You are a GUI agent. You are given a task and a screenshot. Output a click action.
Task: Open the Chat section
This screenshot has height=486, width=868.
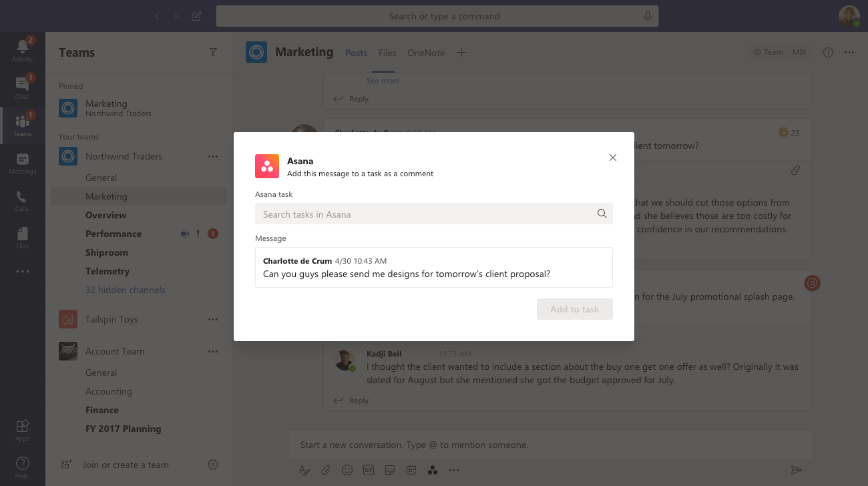click(22, 87)
